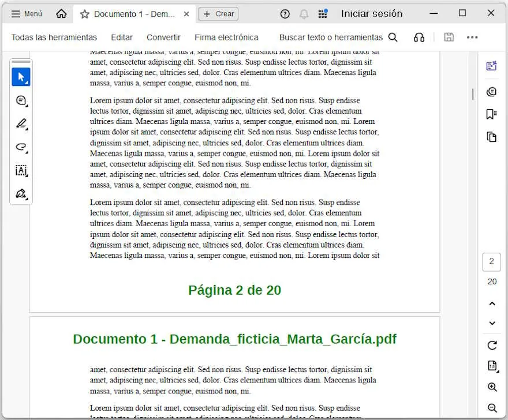Click the Página 2 de 20 footer text
This screenshot has width=508, height=420.
(234, 290)
